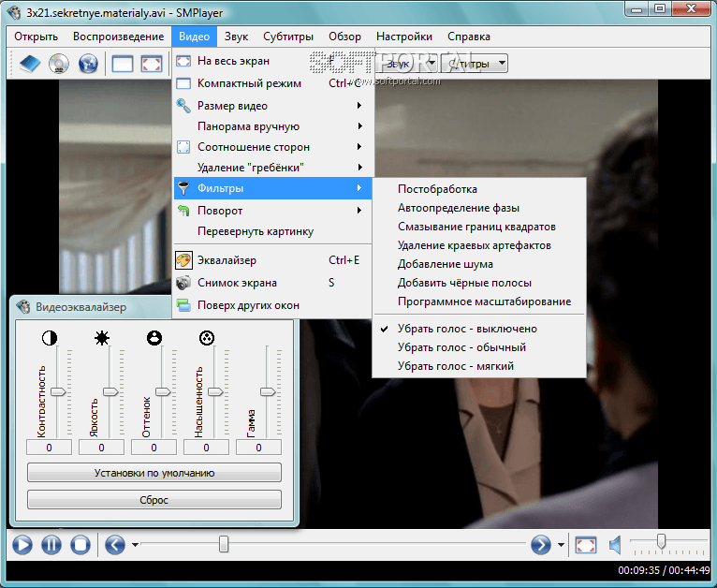Click the Гамма slider handle
The height and width of the screenshot is (588, 717).
pyautogui.click(x=268, y=392)
